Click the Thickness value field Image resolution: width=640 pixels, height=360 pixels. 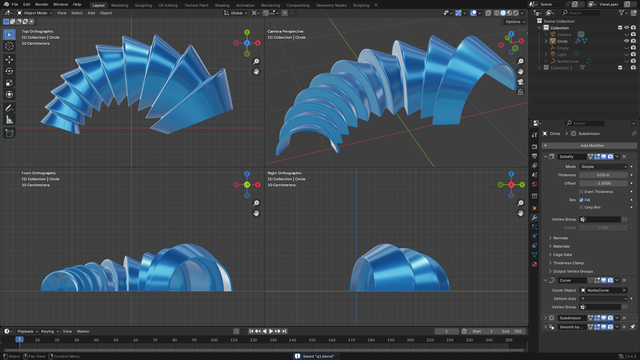603,175
